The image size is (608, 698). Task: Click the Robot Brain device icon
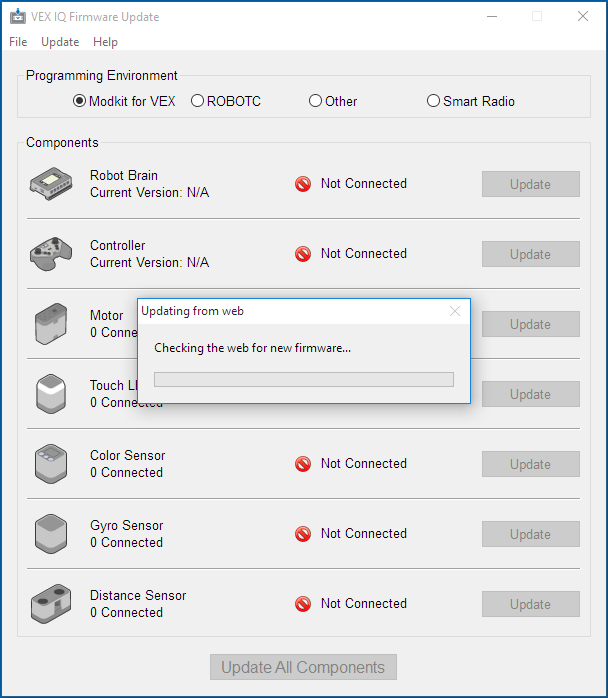pos(51,183)
